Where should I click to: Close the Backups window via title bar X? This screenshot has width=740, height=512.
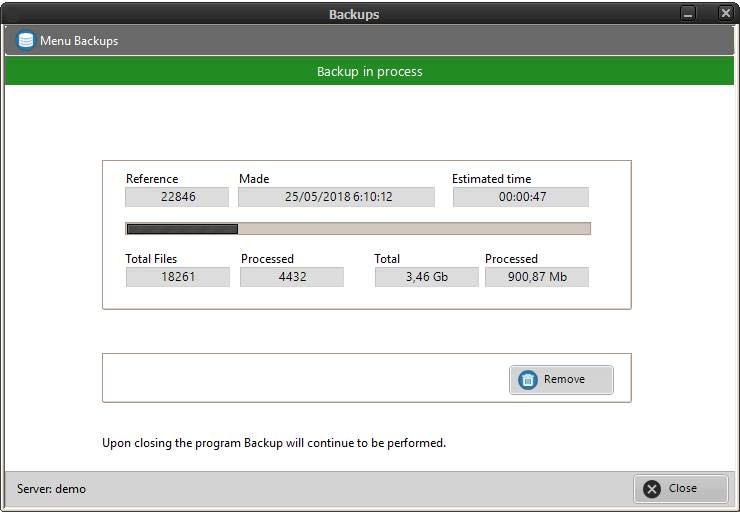725,13
